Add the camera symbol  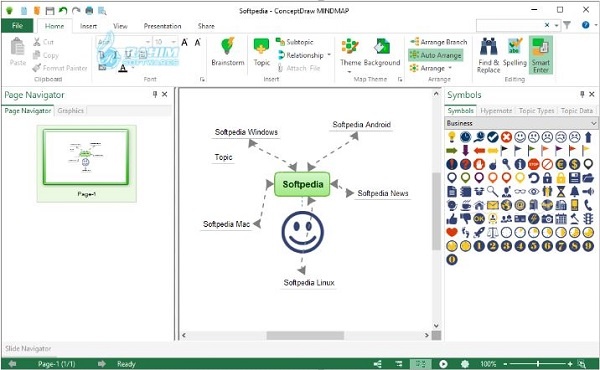[547, 219]
